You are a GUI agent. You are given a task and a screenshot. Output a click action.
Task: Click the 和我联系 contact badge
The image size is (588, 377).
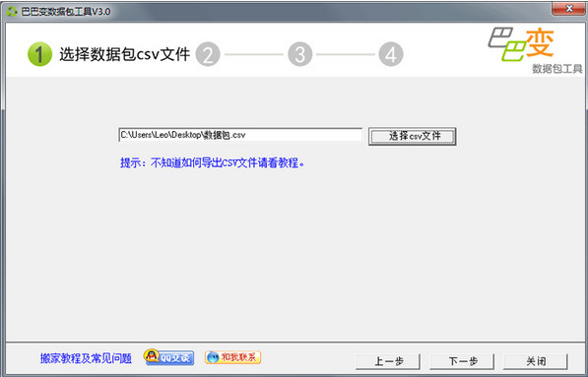coord(232,357)
